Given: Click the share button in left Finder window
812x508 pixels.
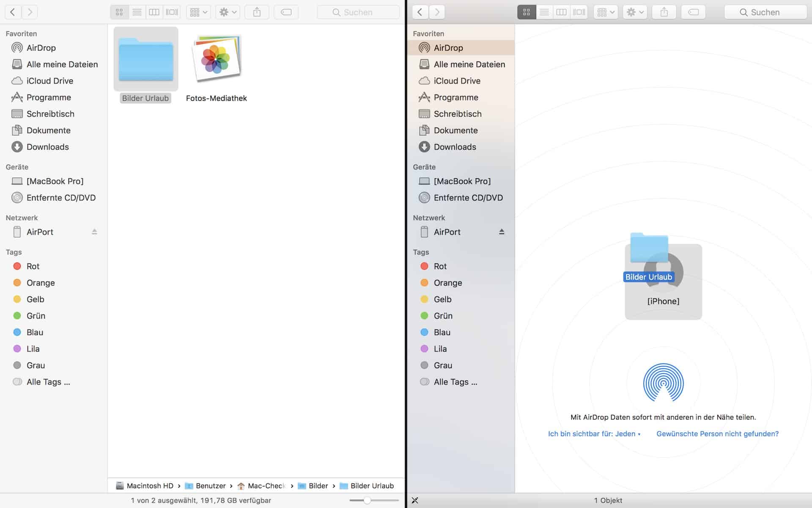Looking at the screenshot, I should (x=257, y=12).
